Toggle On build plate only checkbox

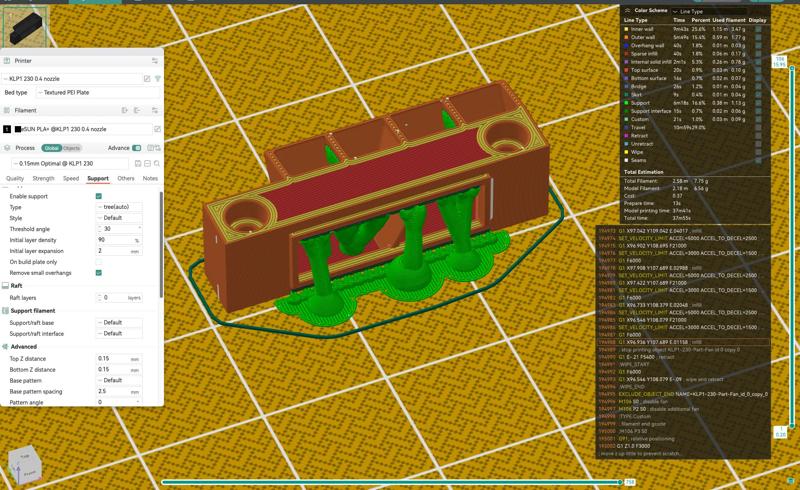98,262
